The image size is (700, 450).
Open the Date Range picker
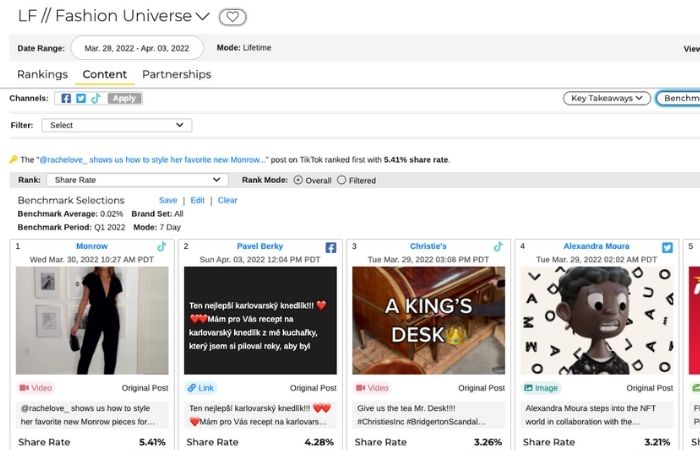point(137,48)
